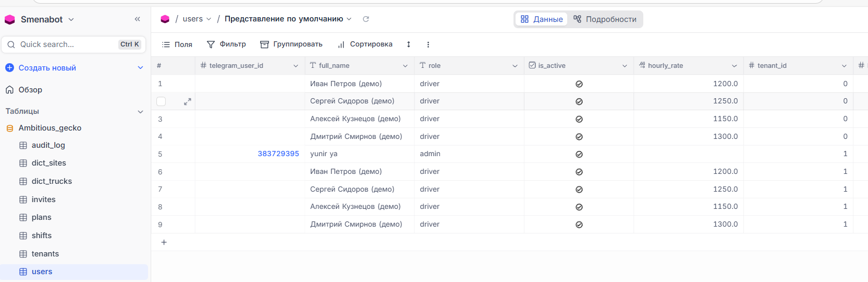The height and width of the screenshot is (282, 868).
Task: Open the full_name column dropdown arrow
Action: (x=405, y=66)
